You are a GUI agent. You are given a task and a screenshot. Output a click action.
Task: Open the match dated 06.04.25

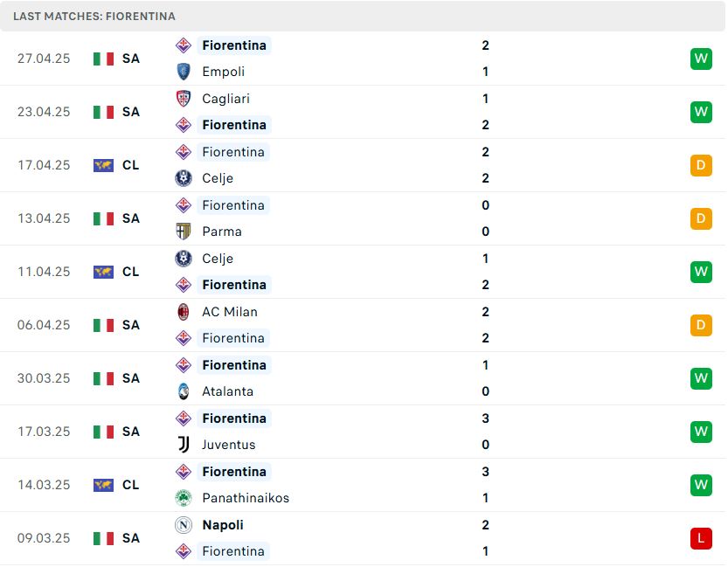coord(362,325)
